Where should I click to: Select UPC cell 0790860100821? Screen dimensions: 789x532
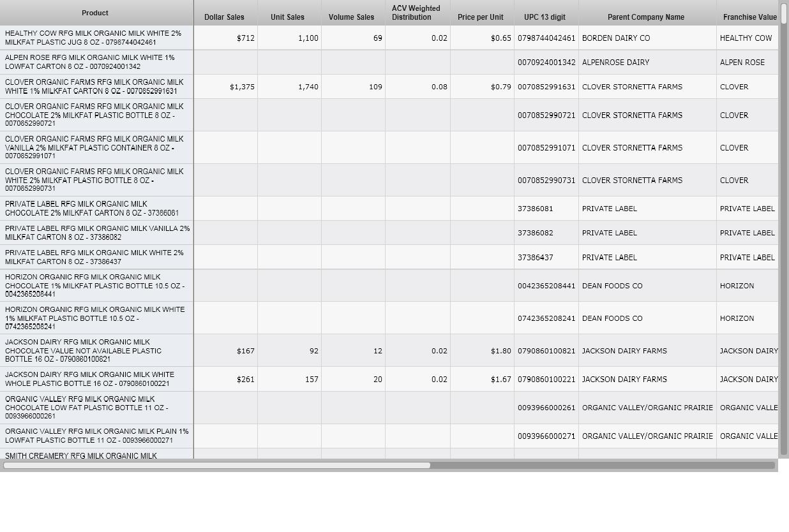click(546, 351)
